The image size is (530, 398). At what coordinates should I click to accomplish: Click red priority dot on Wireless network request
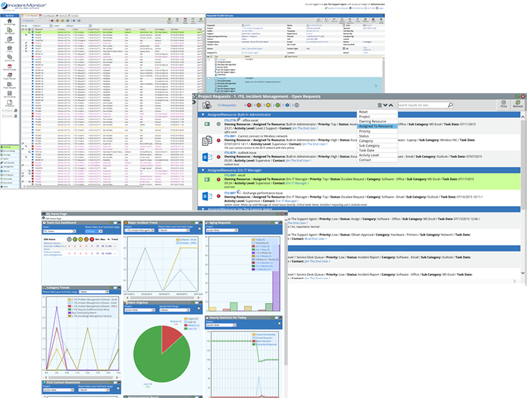pos(219,140)
